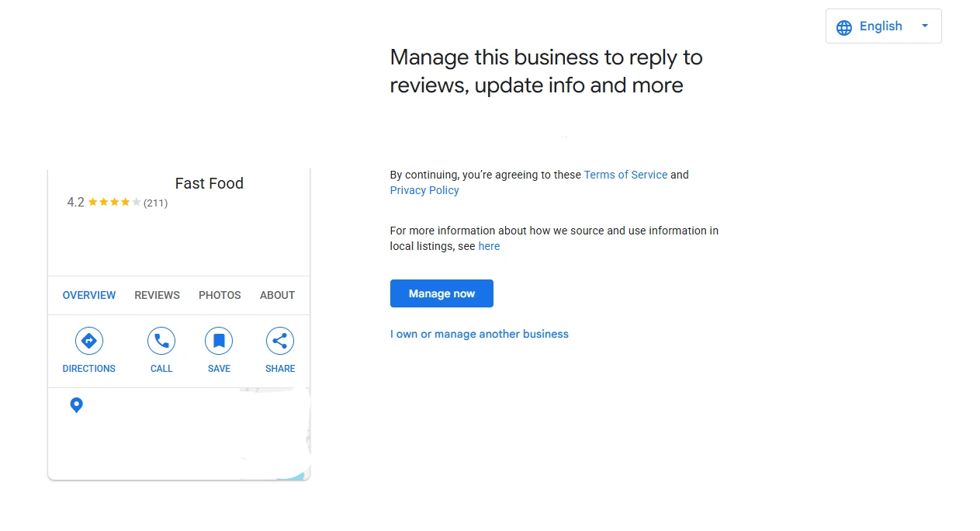
Task: Click the 4.2 star rating stars
Action: tap(114, 203)
